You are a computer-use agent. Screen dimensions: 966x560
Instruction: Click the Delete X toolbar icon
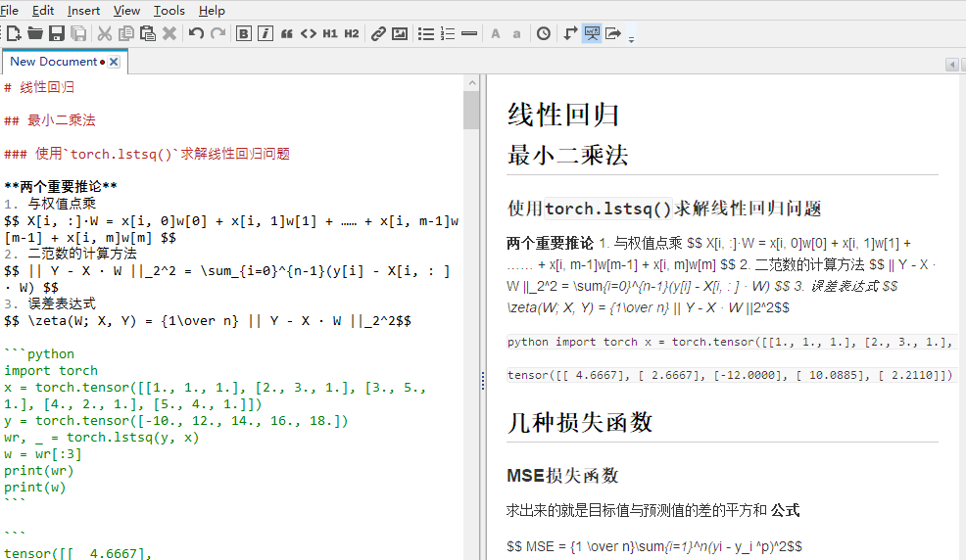coord(169,33)
